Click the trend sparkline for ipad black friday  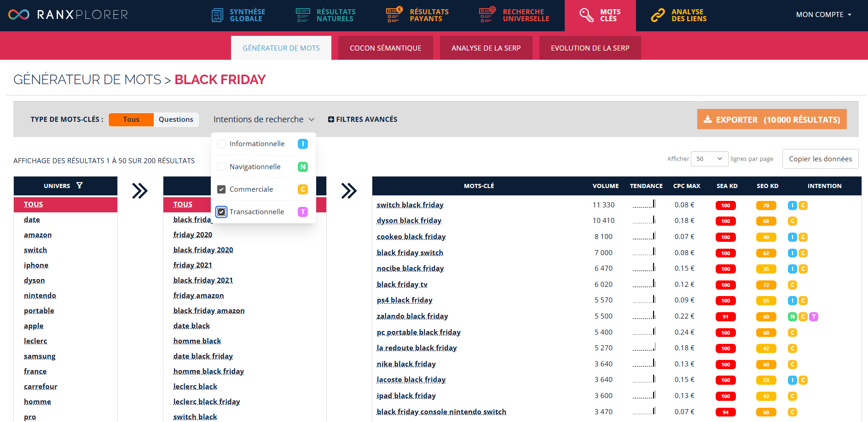tap(644, 395)
